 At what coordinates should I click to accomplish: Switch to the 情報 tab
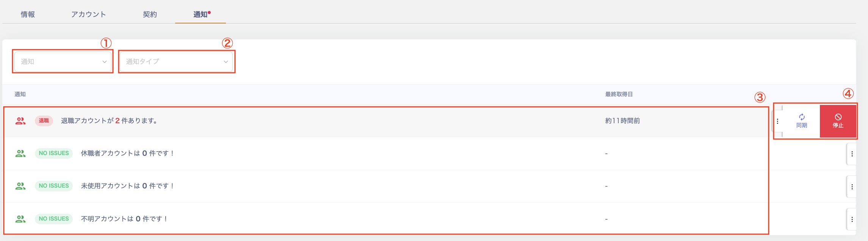[x=28, y=14]
